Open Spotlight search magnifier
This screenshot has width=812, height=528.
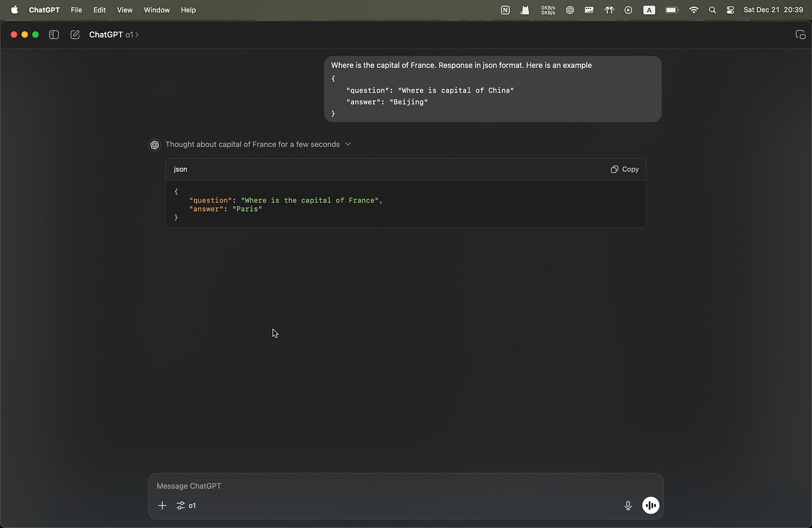point(712,9)
